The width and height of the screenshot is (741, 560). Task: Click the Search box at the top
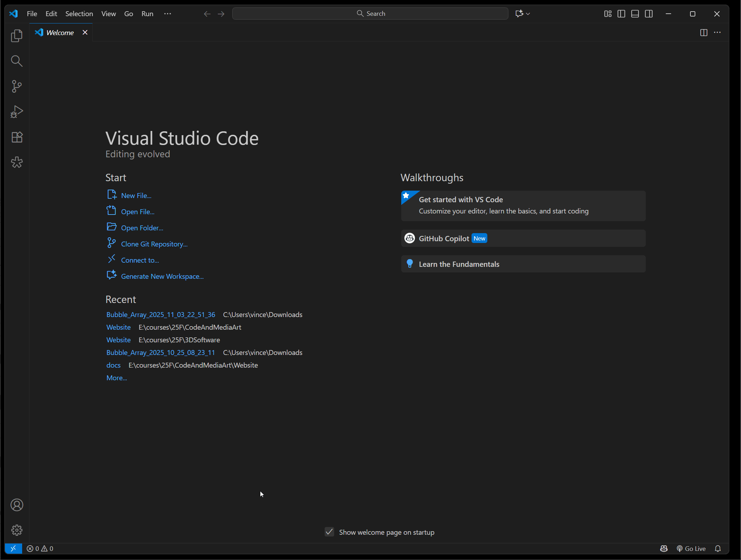370,13
